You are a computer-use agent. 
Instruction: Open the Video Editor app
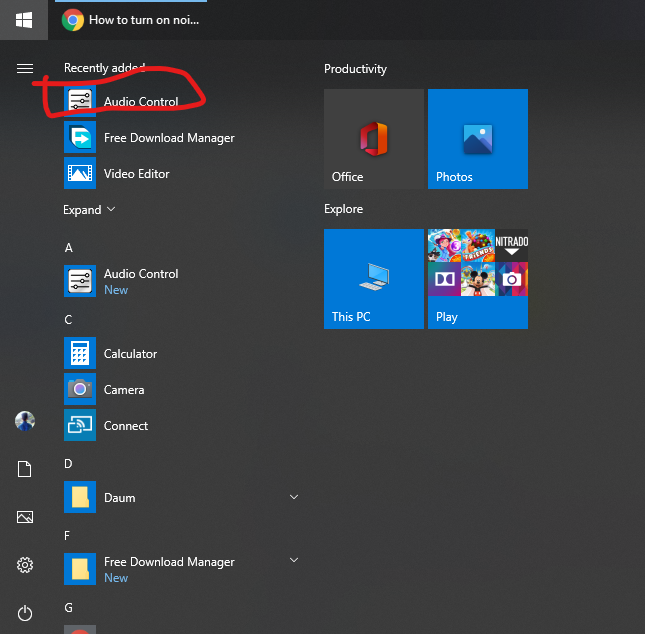[x=136, y=174]
